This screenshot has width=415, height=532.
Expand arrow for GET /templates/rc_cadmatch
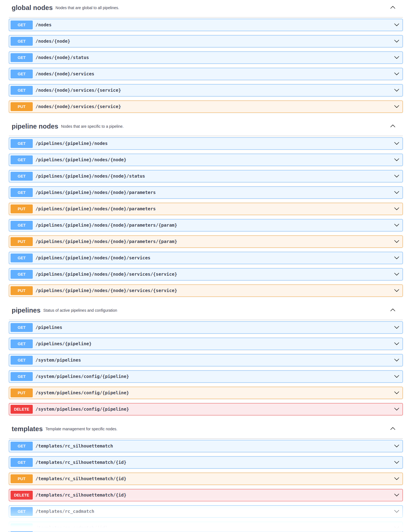396,511
